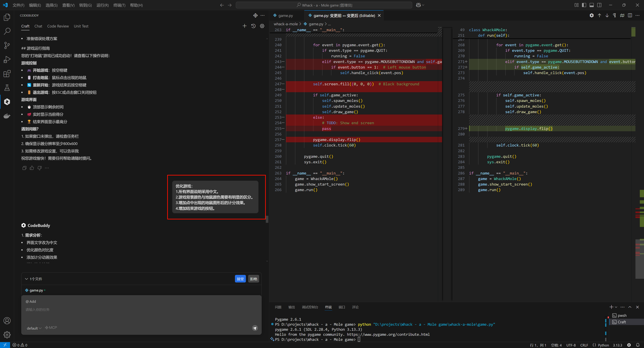The width and height of the screenshot is (644, 348).
Task: Reject changes with the 拒绝 button
Action: (x=253, y=279)
